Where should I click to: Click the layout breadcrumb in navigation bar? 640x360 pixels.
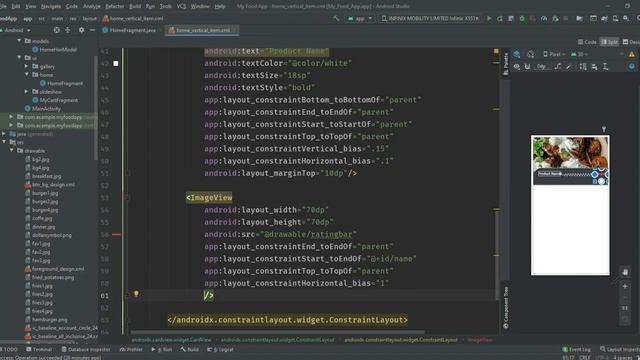click(x=89, y=18)
